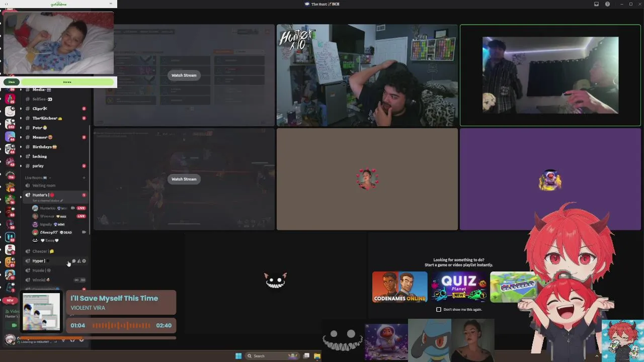Click LIVE badge next to Hunterkio

click(x=81, y=208)
